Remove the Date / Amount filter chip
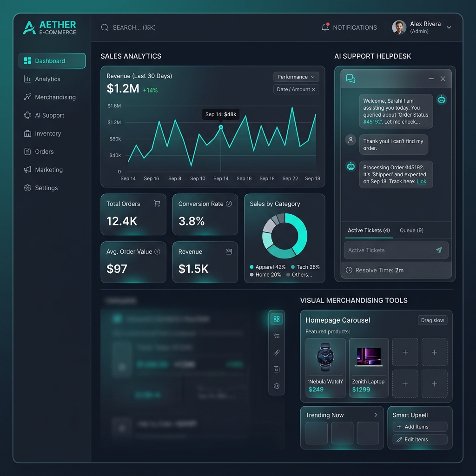This screenshot has height=476, width=476. 314,89
